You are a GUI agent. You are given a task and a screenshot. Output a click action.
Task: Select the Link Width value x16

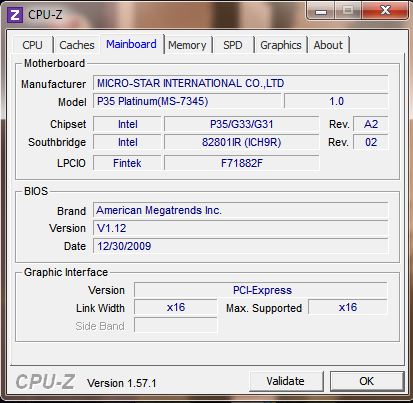click(176, 307)
